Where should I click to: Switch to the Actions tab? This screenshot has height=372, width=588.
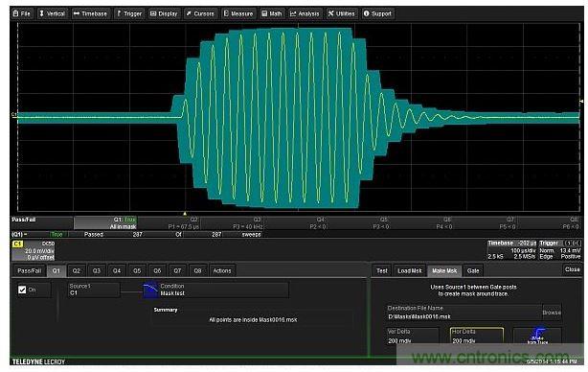point(222,270)
